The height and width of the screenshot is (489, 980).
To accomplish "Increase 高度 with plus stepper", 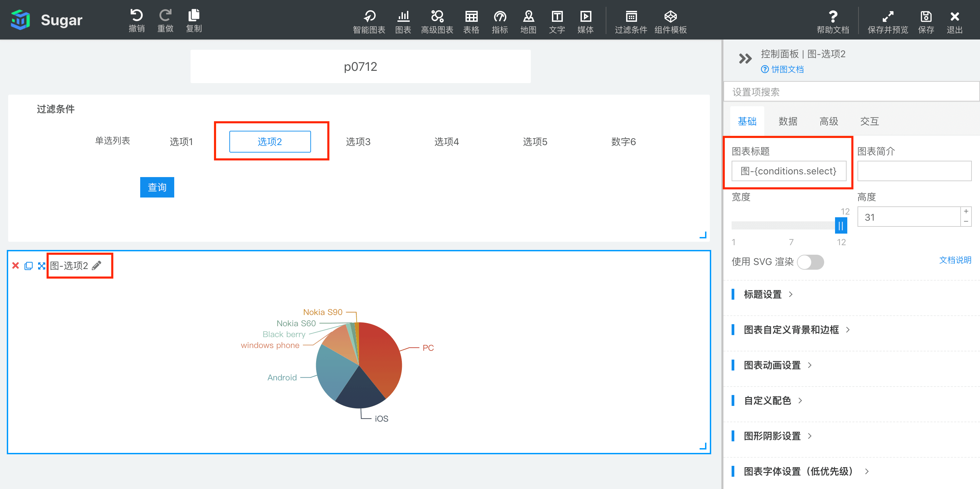I will tap(966, 211).
